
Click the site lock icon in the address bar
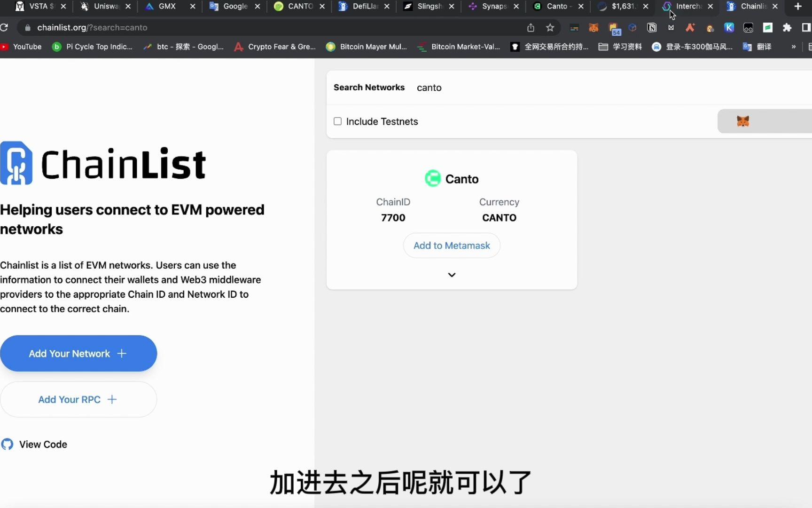click(28, 28)
